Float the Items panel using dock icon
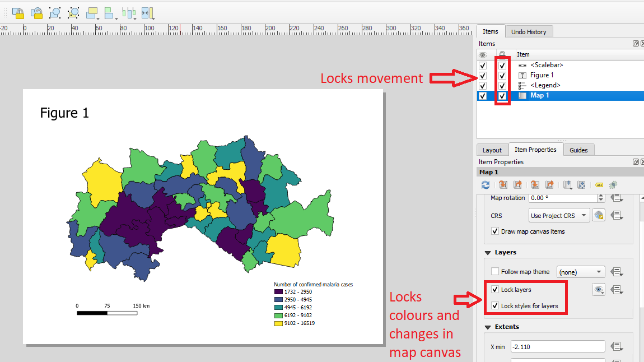Viewport: 644px width, 362px height. click(636, 44)
